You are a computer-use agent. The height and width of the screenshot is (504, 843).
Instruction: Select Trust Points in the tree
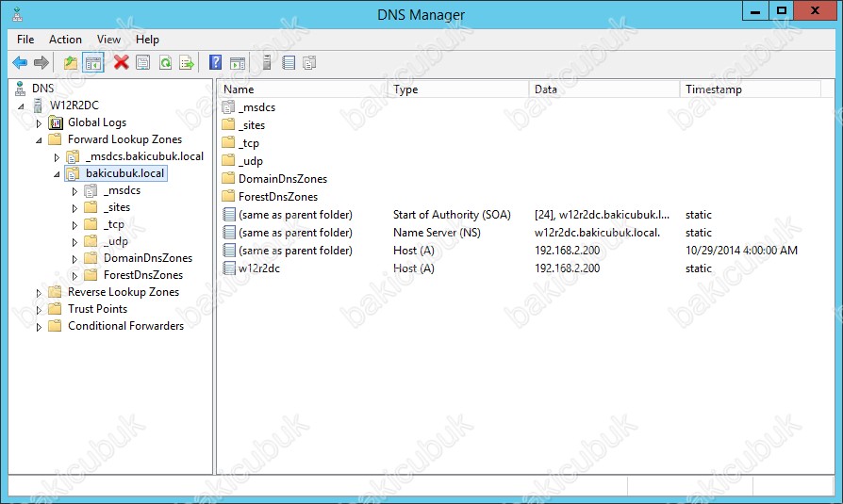(x=97, y=309)
